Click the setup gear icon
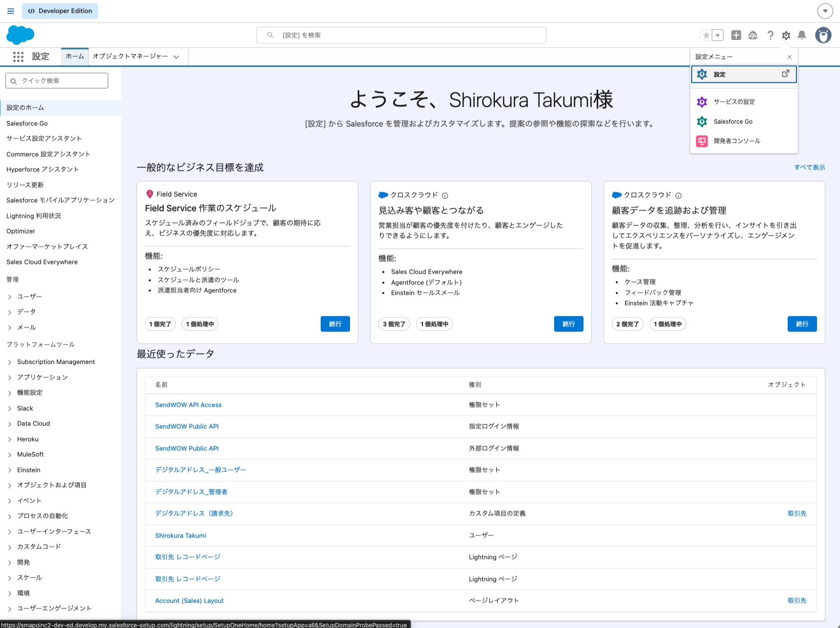Image resolution: width=840 pixels, height=628 pixels. point(786,35)
